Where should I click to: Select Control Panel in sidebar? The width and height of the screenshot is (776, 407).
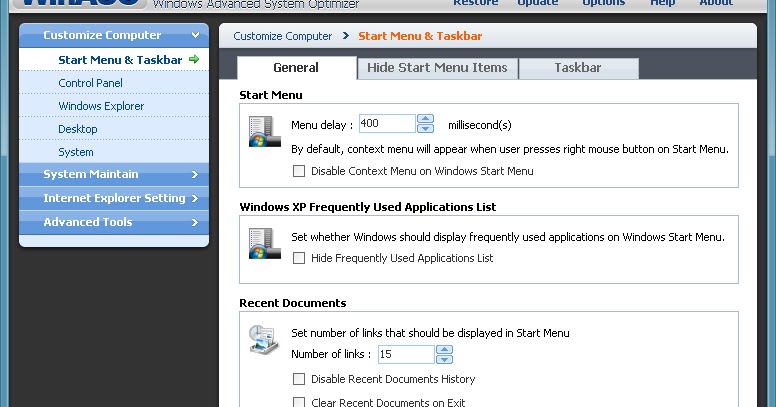(x=114, y=83)
